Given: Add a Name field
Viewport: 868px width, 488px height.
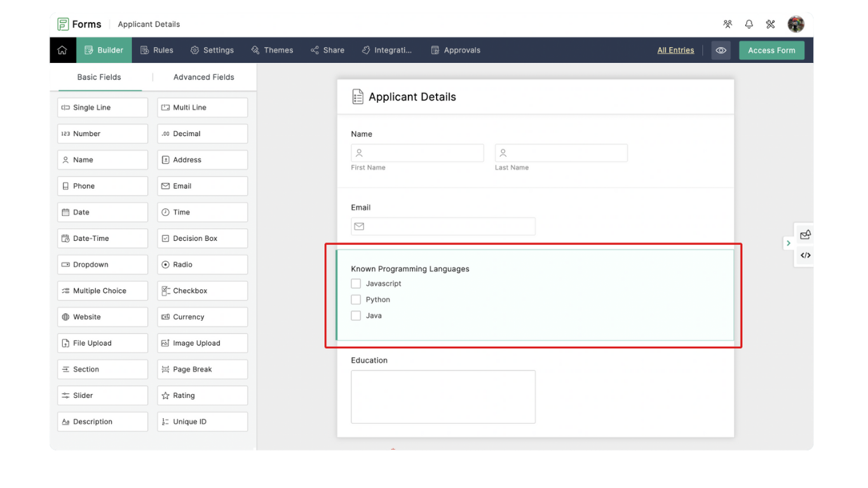Looking at the screenshot, I should coord(102,159).
